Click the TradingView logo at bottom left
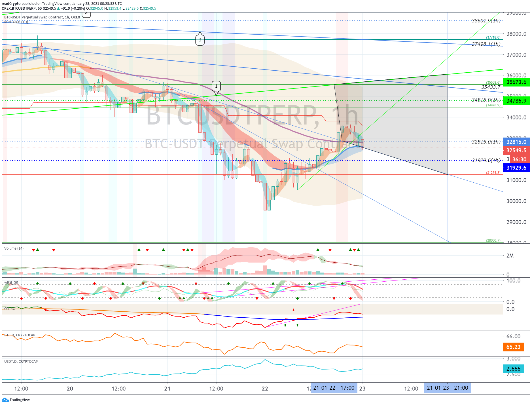 pos(16,400)
